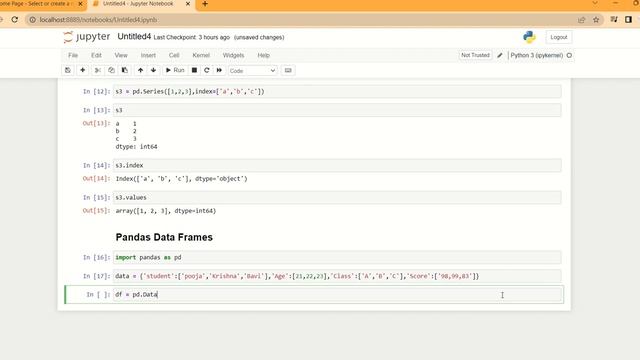Click the Pandas Data Frames heading

[x=164, y=237]
